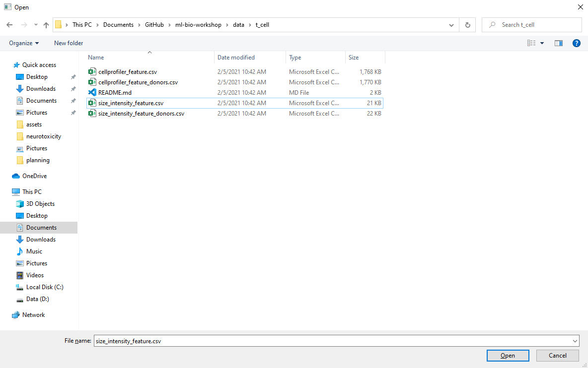This screenshot has height=368, width=588.
Task: Select cellprofiler_feature.csv file
Action: click(x=128, y=72)
